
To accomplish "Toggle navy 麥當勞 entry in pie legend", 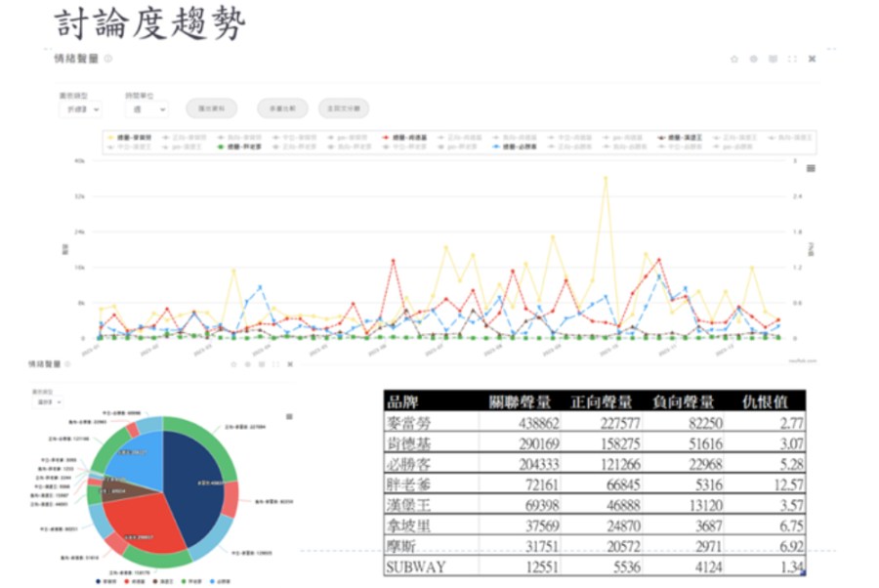I will (107, 582).
